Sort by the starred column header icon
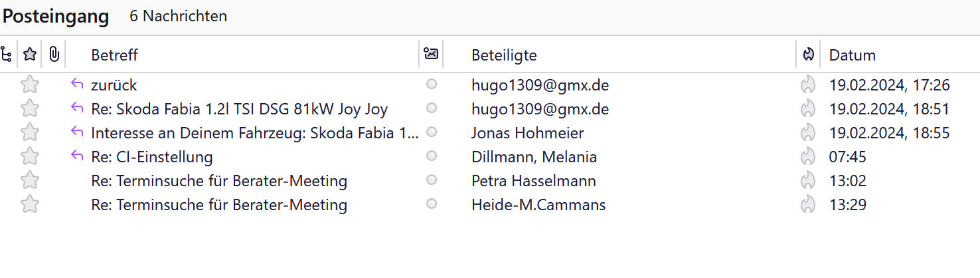 click(30, 55)
